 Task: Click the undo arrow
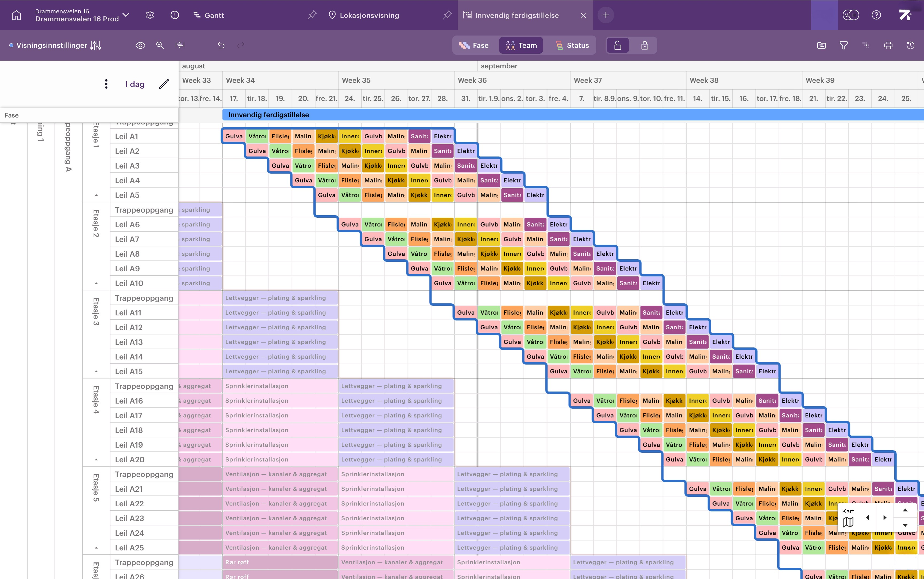(x=221, y=45)
